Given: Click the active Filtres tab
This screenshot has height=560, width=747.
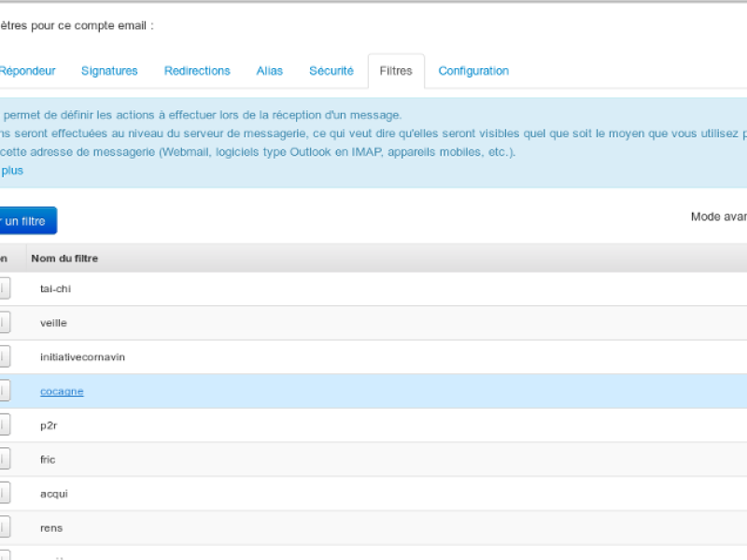Looking at the screenshot, I should point(396,71).
